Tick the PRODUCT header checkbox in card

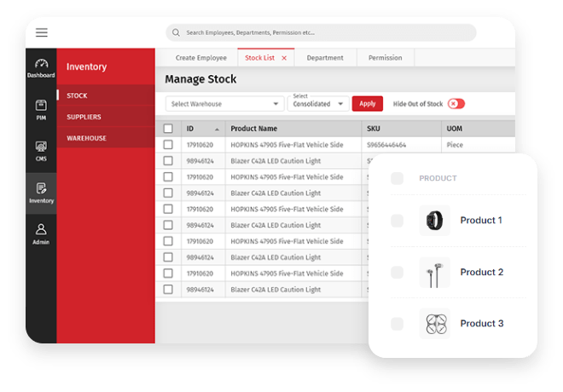[398, 178]
